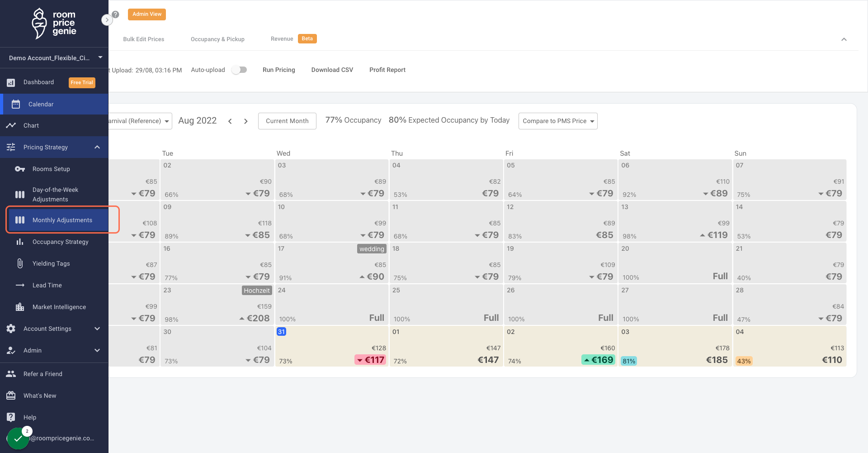
Task: Collapse the top panel chevron
Action: [x=844, y=39]
